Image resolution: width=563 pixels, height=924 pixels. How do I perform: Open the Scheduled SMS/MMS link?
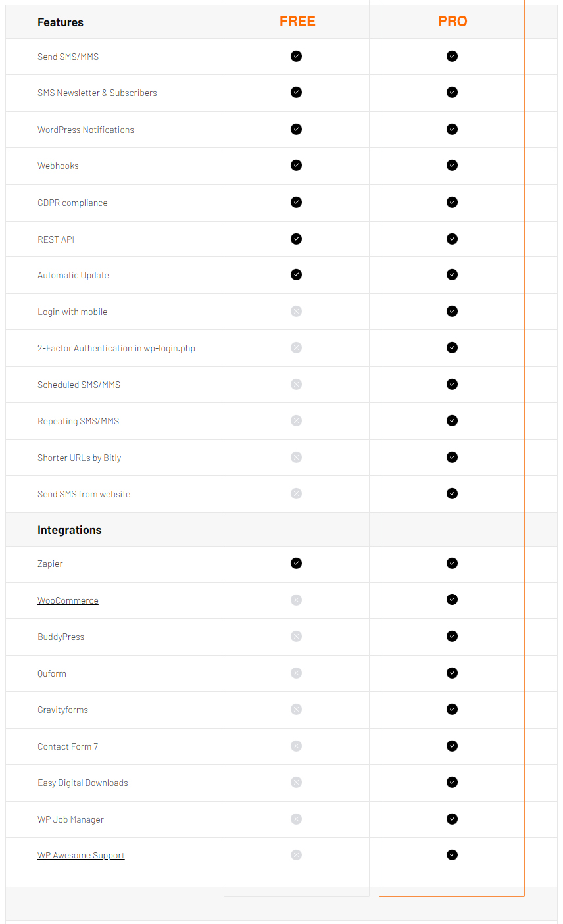pos(79,385)
